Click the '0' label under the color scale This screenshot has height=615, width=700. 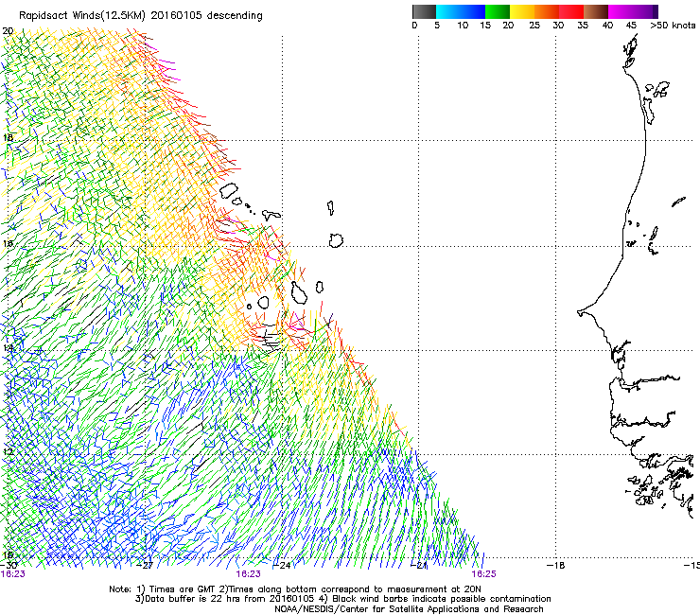tap(414, 26)
